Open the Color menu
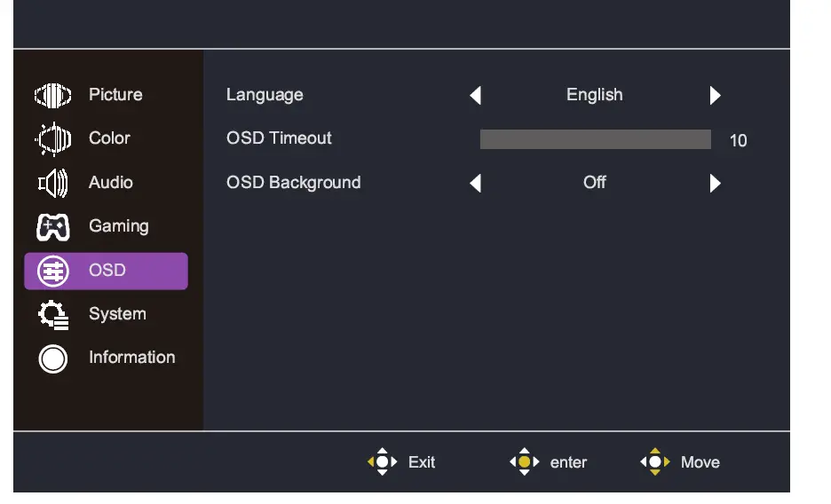 [x=109, y=138]
